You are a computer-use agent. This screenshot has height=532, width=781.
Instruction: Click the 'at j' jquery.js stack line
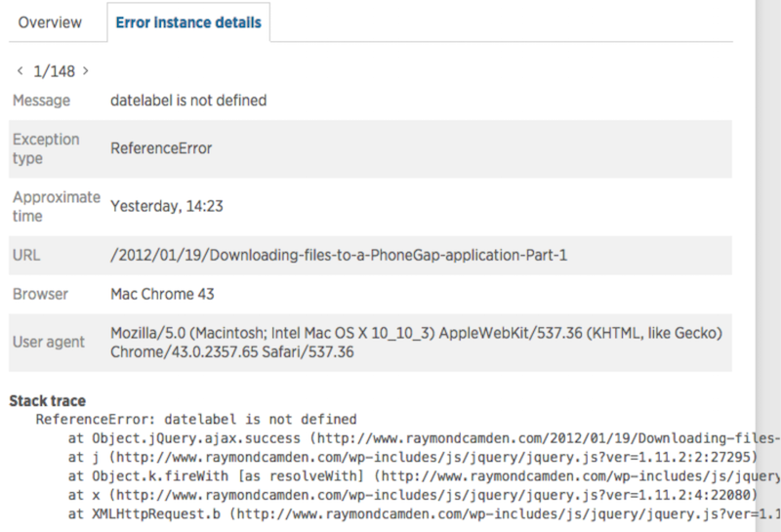pyautogui.click(x=412, y=457)
